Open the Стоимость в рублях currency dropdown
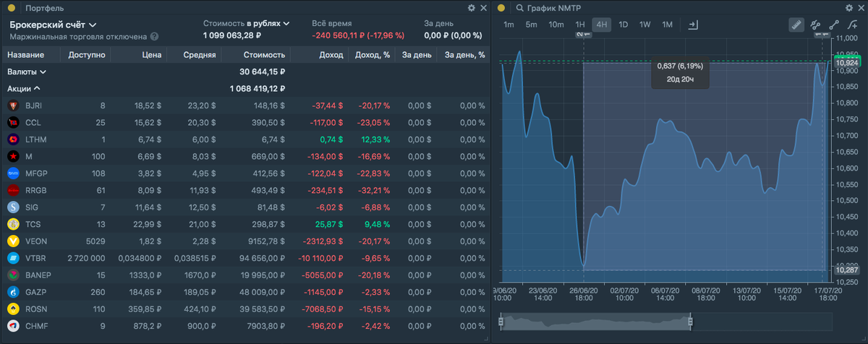 247,23
